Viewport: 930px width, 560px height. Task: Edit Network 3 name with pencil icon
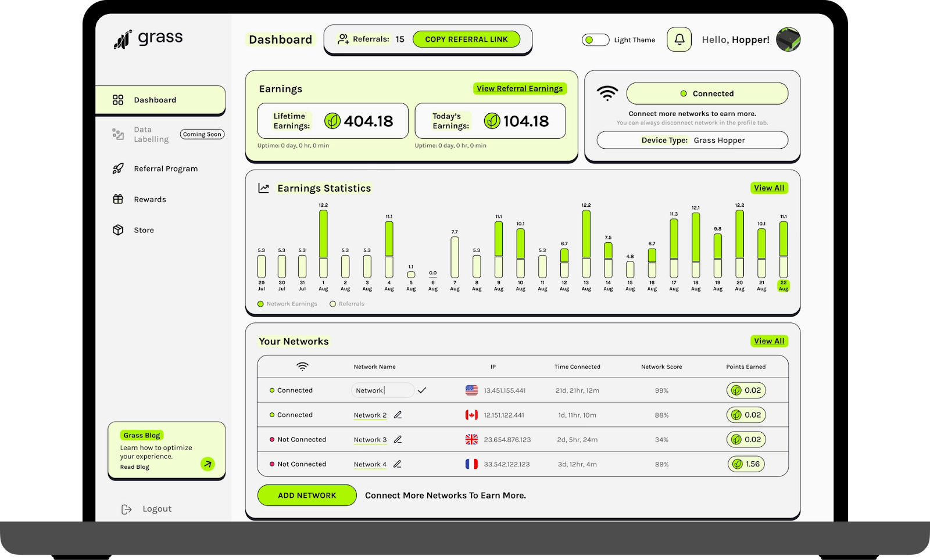(x=398, y=440)
